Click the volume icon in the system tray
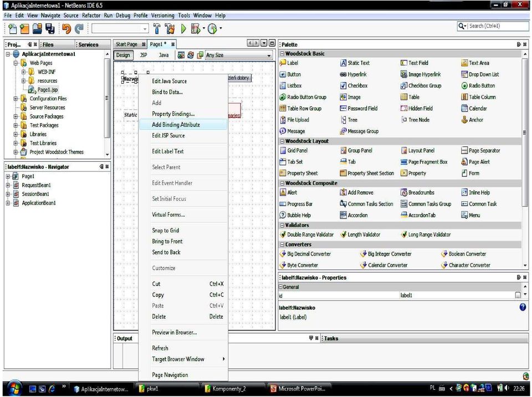The image size is (532, 397). tap(507, 388)
